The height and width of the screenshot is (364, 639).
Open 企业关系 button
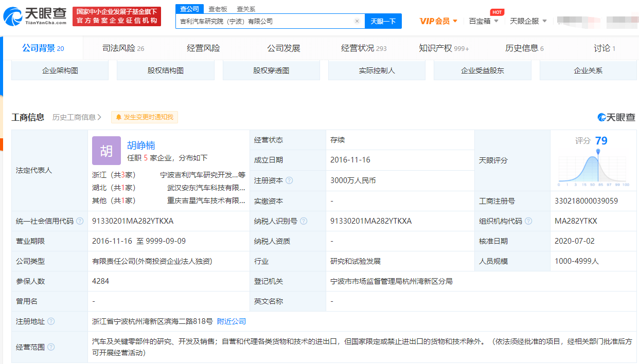point(588,70)
